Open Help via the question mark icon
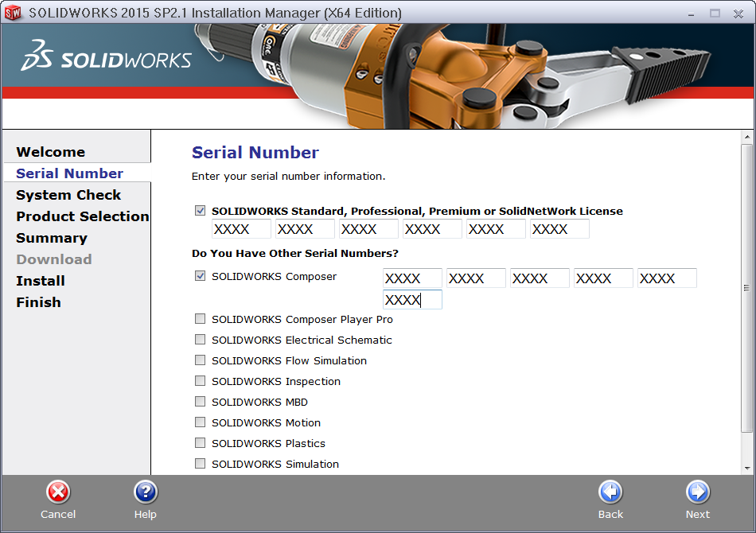The width and height of the screenshot is (756, 533). tap(146, 492)
